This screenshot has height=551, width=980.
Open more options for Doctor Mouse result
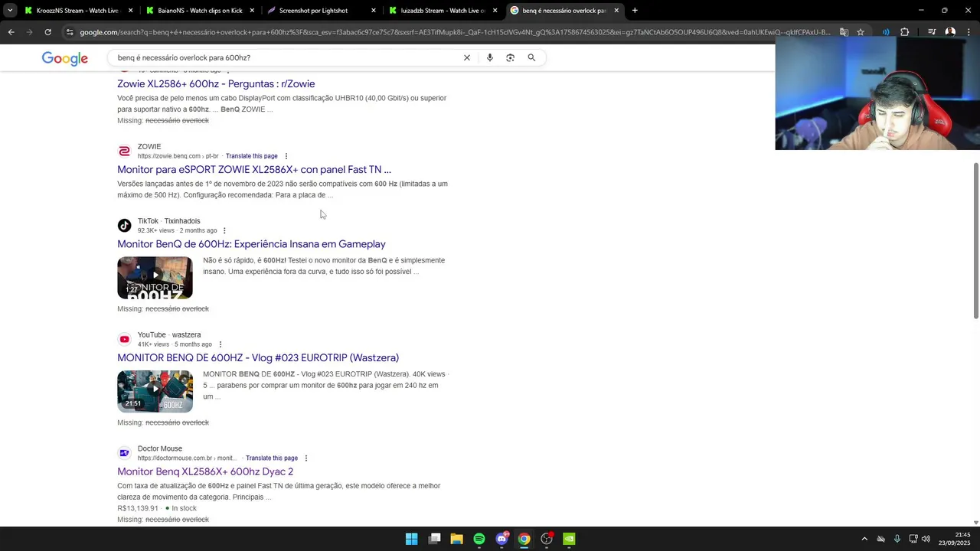coord(306,458)
